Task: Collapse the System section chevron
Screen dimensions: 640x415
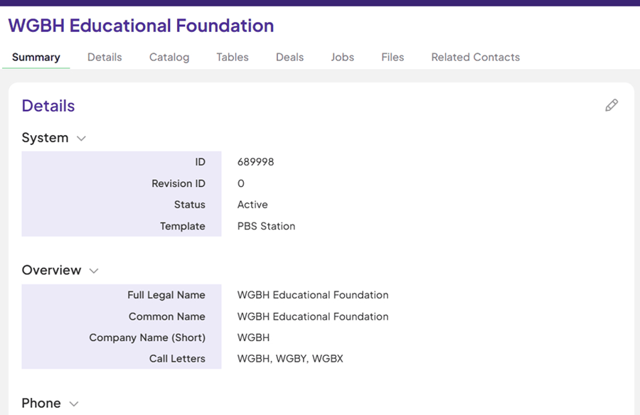Action: (81, 138)
